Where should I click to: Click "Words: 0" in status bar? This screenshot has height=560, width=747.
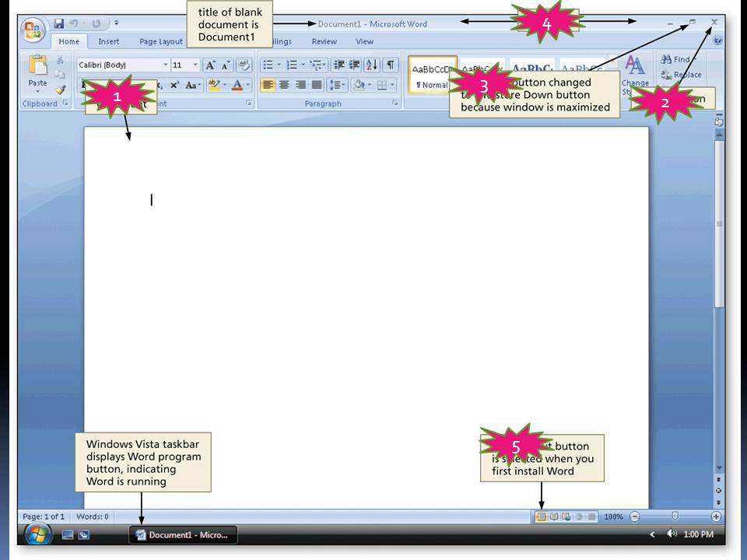click(93, 516)
